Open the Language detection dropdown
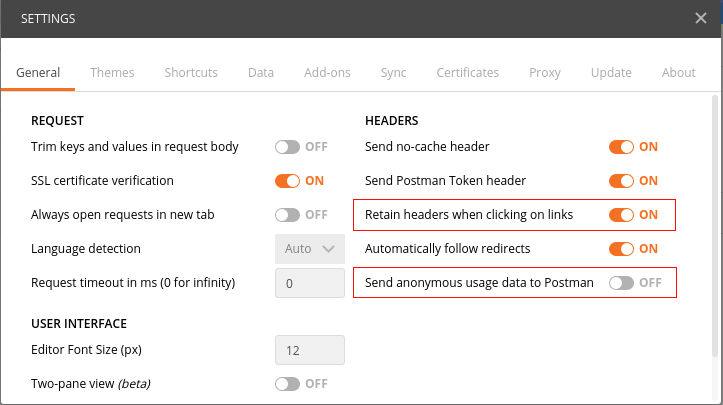723x405 pixels. click(310, 249)
